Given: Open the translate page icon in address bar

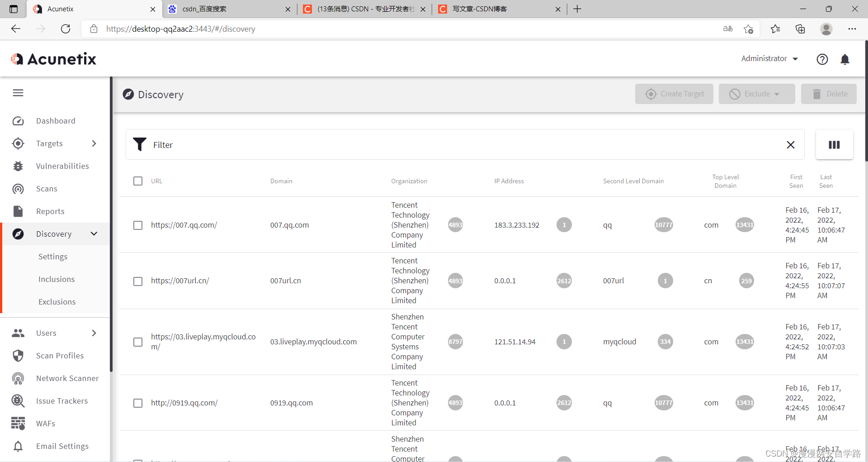Looking at the screenshot, I should 728,29.
